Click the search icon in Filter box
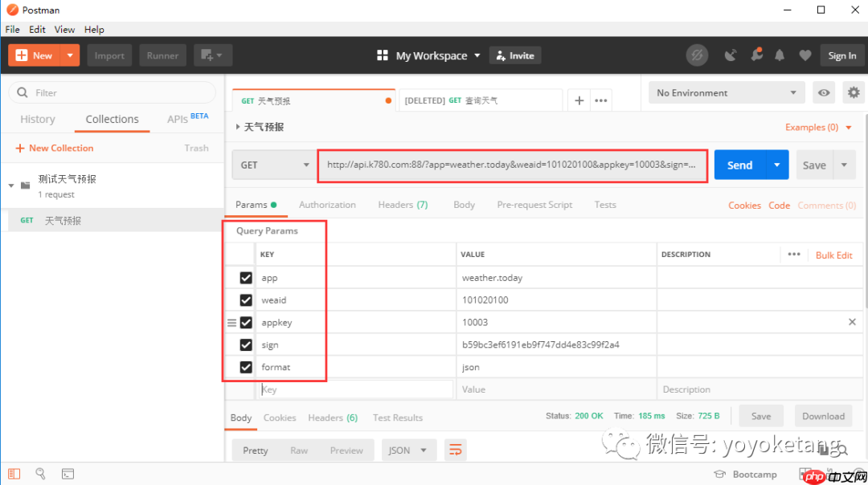Screen dimensions: 868x485 (23, 93)
